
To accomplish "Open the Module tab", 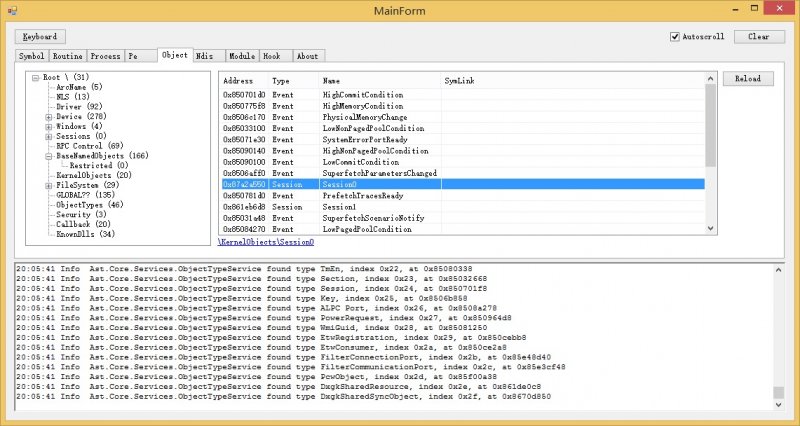I will pyautogui.click(x=242, y=56).
